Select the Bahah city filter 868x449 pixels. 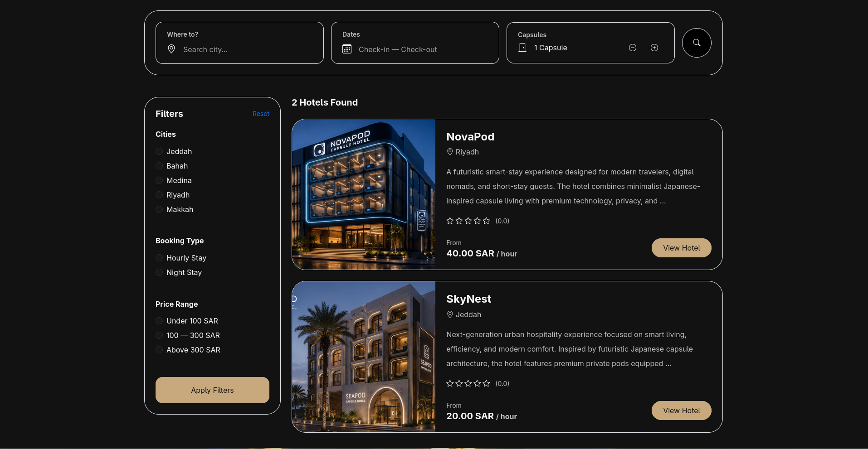[x=159, y=166]
